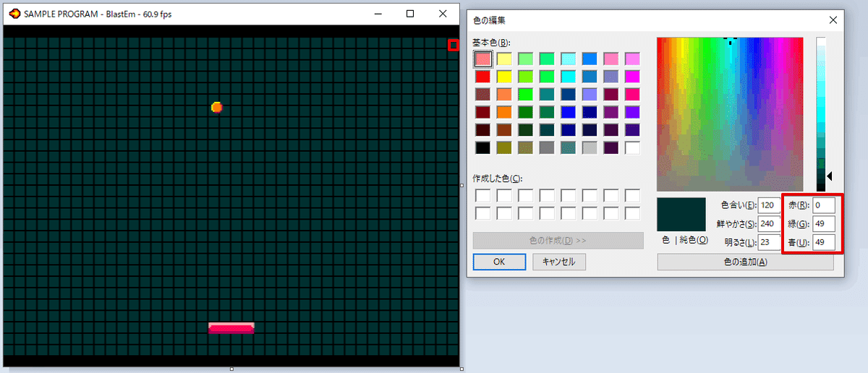Pick the light gray basic color swatch
868x373 pixels.
coord(590,147)
